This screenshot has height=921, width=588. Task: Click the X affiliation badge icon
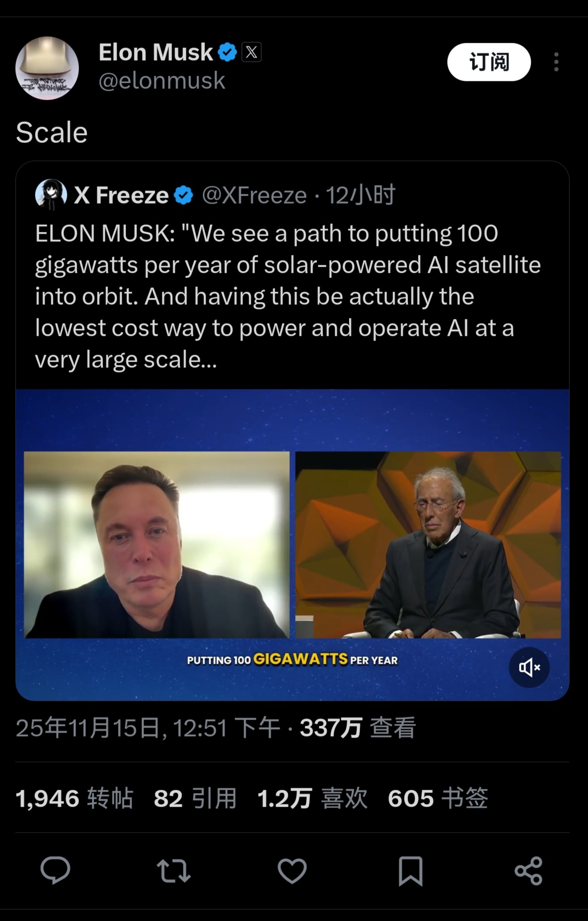251,52
